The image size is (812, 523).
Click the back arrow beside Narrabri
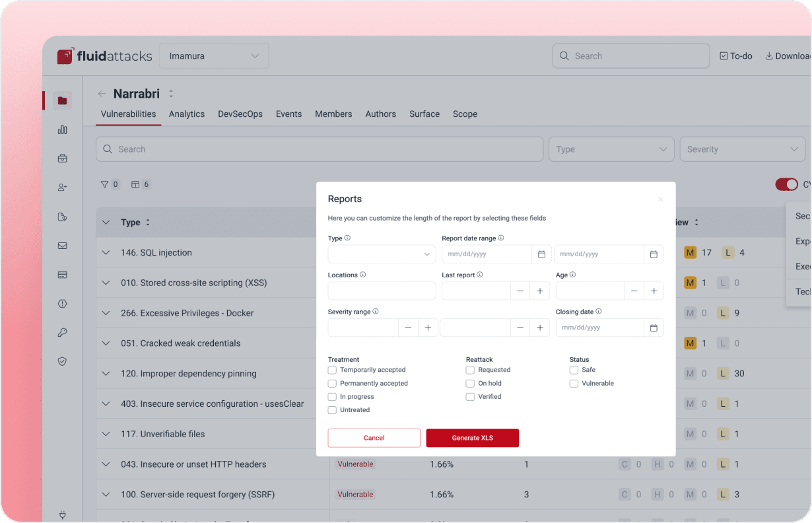[102, 94]
